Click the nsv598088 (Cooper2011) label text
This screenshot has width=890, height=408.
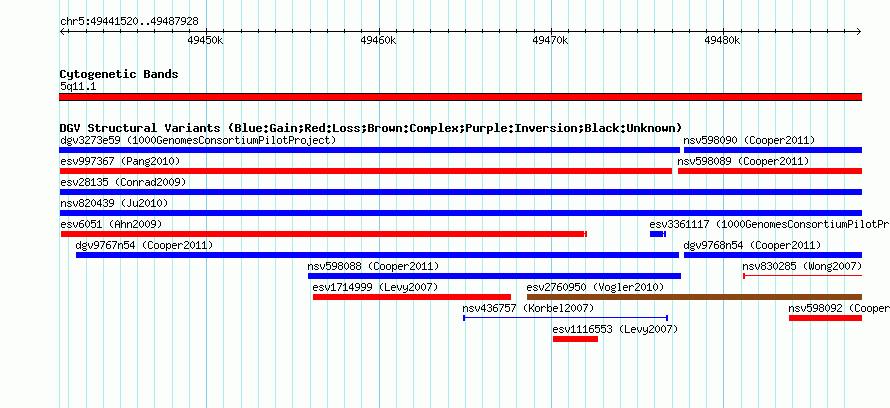point(373,266)
